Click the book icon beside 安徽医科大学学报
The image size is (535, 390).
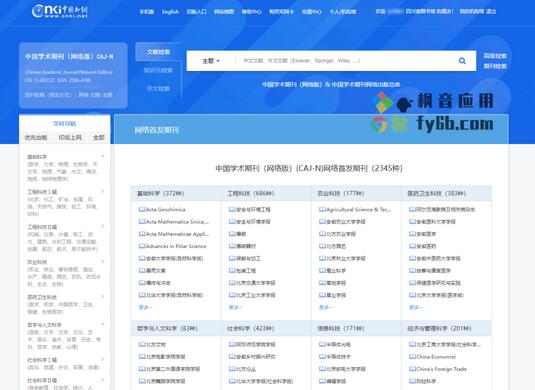tap(412, 222)
